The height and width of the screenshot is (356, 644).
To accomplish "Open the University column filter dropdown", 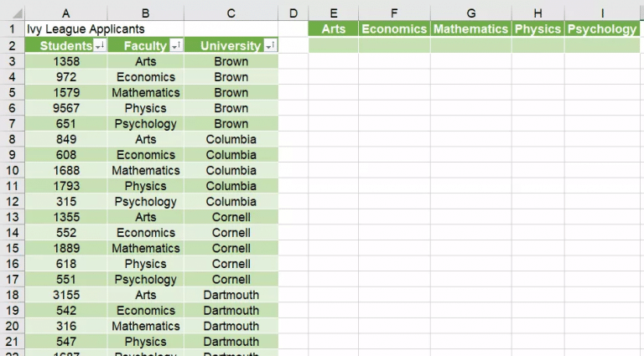I will click(270, 45).
